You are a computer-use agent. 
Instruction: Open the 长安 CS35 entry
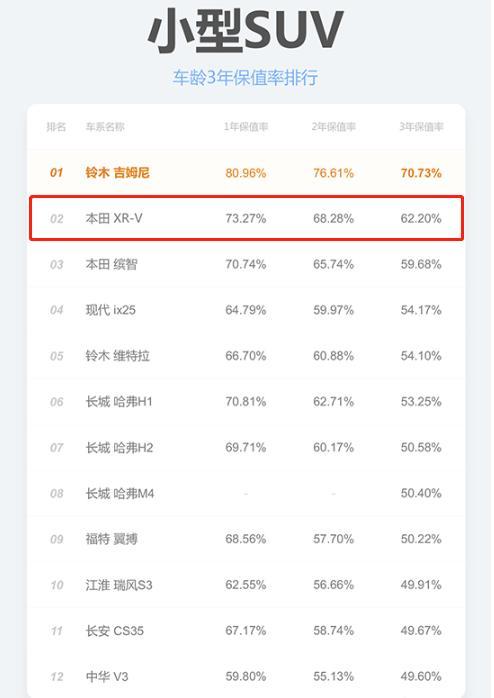(x=115, y=631)
